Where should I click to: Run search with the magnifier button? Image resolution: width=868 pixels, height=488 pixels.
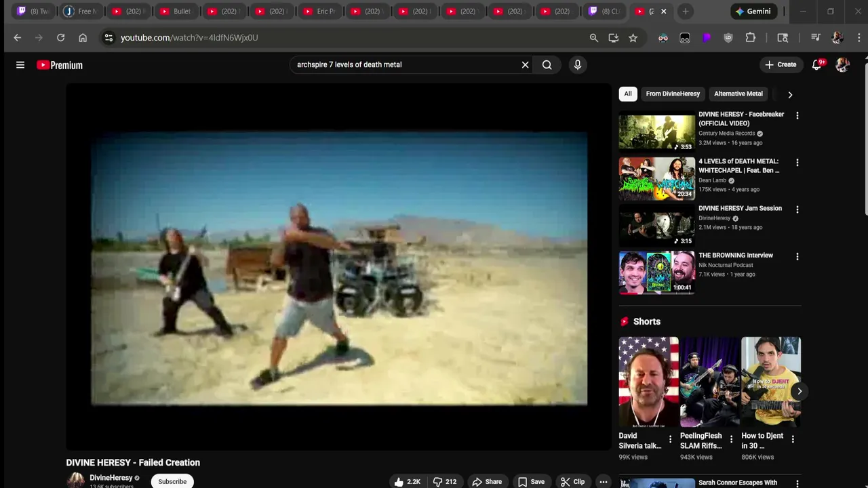(547, 65)
